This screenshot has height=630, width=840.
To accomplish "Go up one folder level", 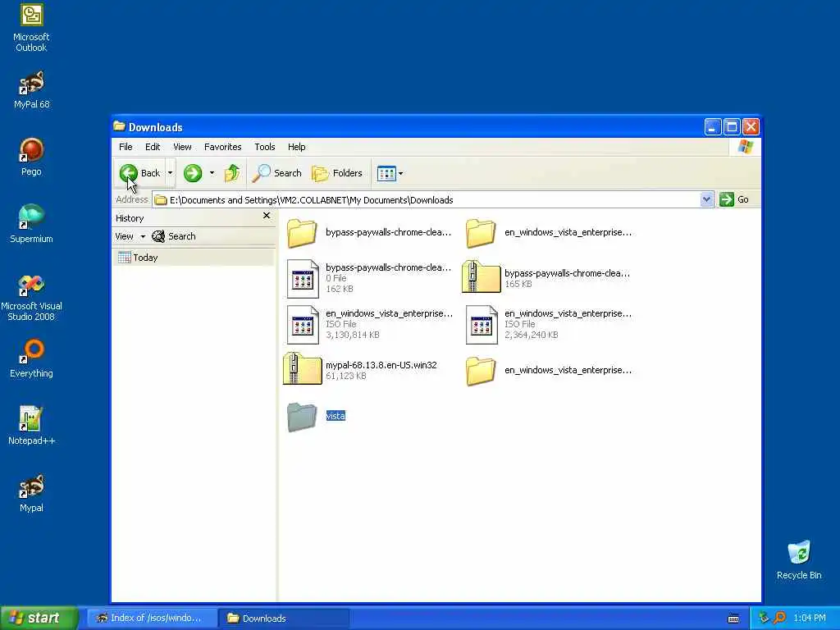I will [x=232, y=173].
